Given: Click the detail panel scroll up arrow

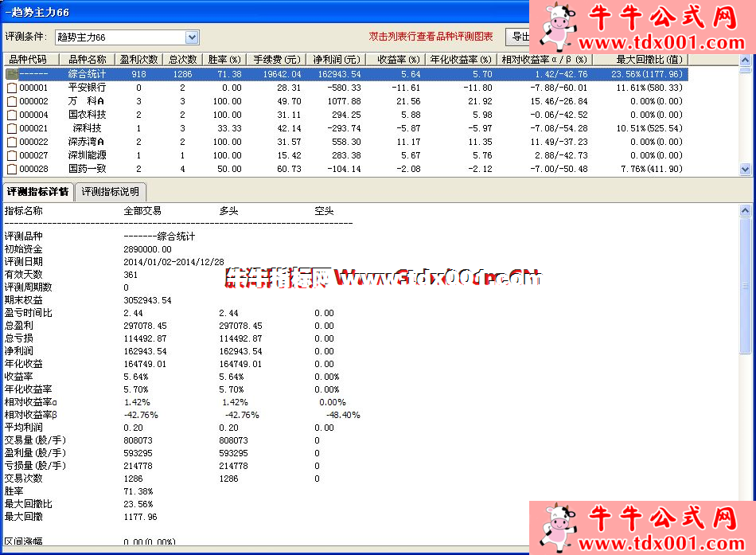Looking at the screenshot, I should 745,210.
